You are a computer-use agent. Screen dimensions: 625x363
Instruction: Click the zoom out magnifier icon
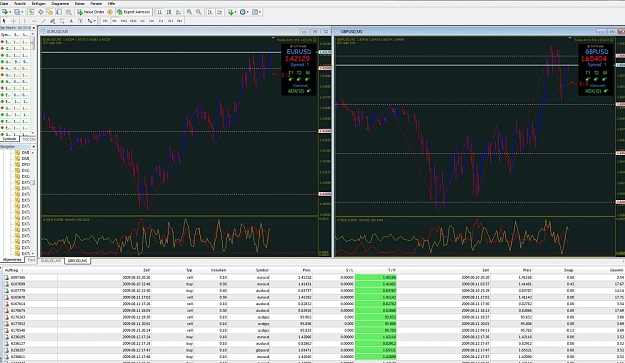(x=199, y=12)
